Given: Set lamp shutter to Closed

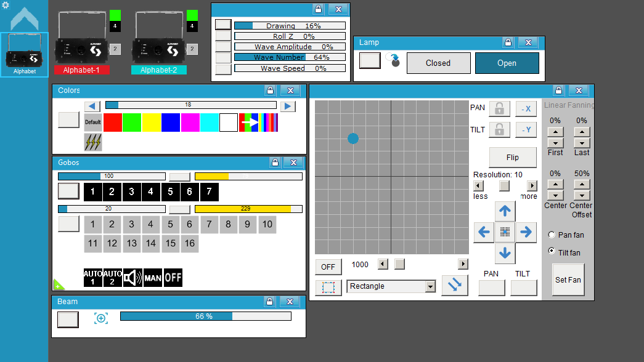Looking at the screenshot, I should (438, 63).
